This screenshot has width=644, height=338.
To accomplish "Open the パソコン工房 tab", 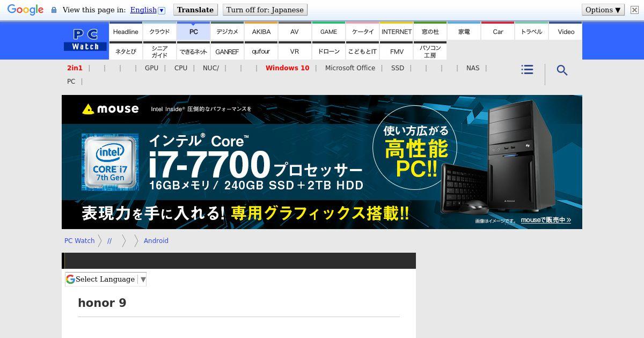I will pyautogui.click(x=430, y=51).
